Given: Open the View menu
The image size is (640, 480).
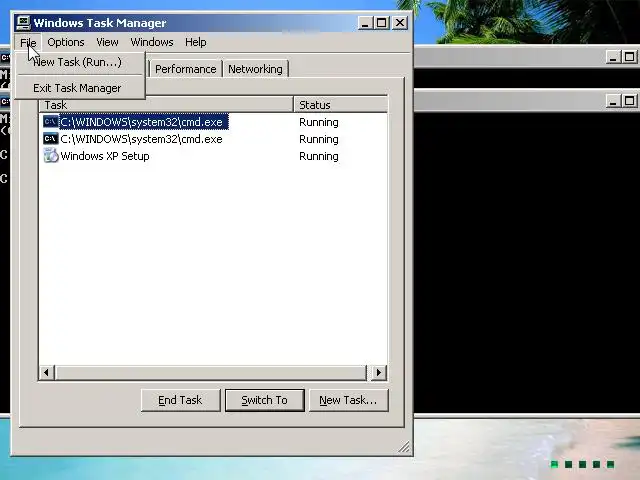Looking at the screenshot, I should 107,42.
